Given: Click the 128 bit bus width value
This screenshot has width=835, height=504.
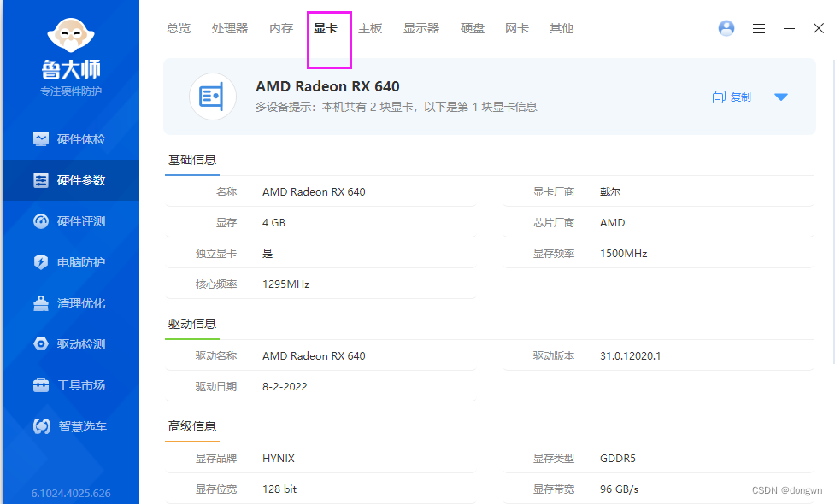Looking at the screenshot, I should [279, 489].
